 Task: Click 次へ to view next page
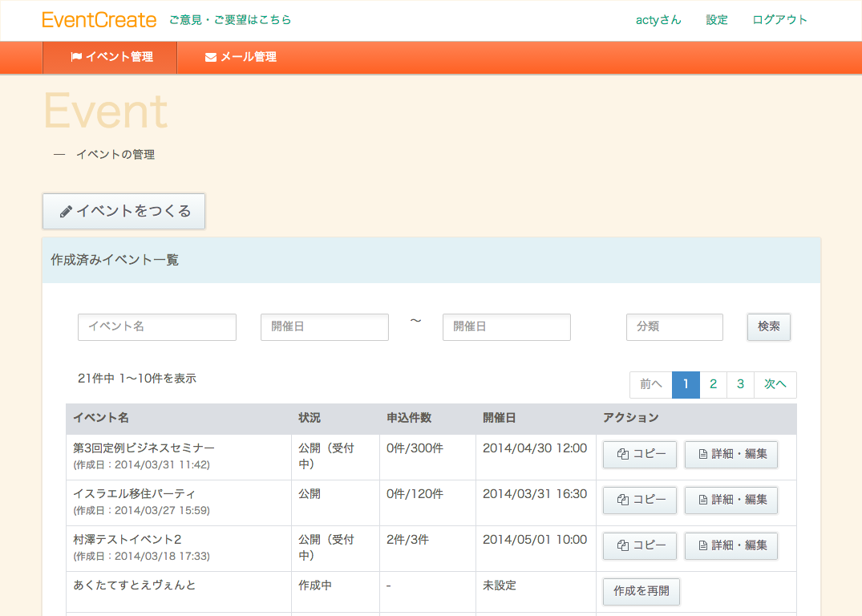point(775,385)
